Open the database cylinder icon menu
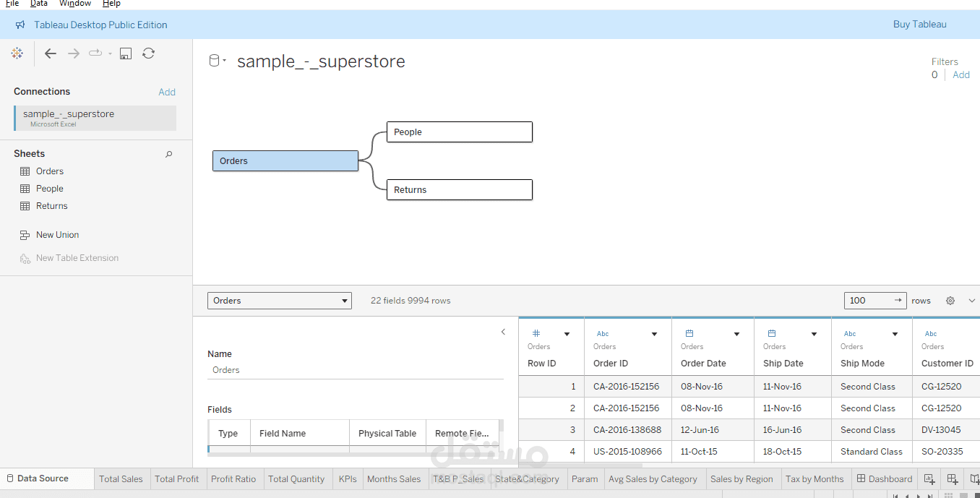980x498 pixels. pos(218,61)
